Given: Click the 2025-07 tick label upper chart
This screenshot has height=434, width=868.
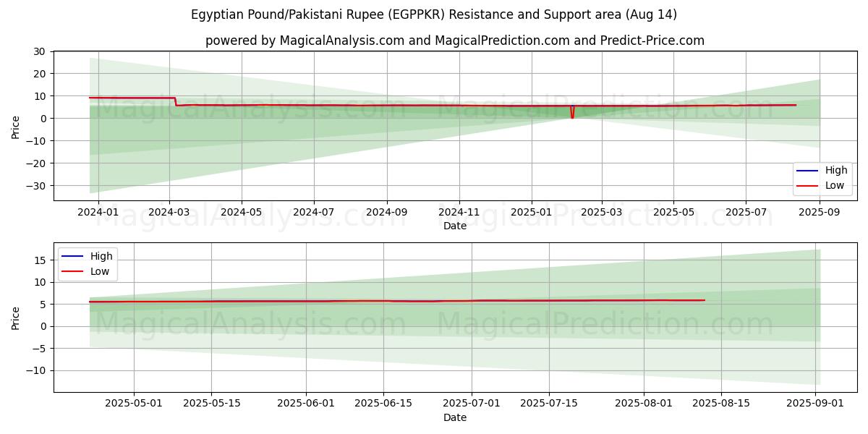Looking at the screenshot, I should [x=746, y=212].
